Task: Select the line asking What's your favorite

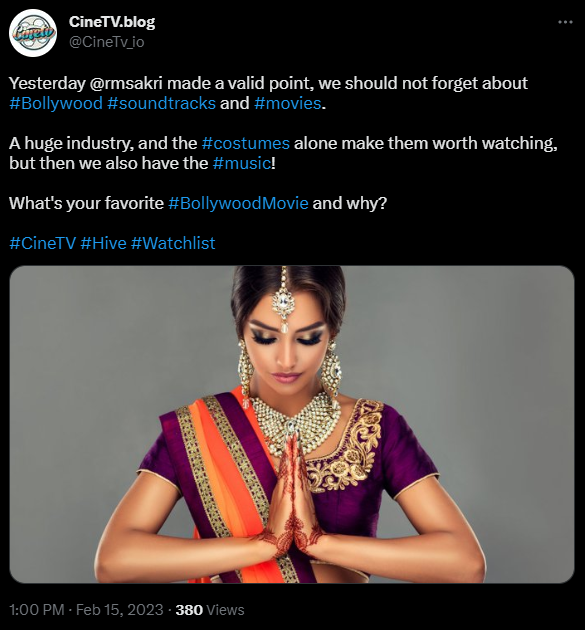Action: point(198,203)
